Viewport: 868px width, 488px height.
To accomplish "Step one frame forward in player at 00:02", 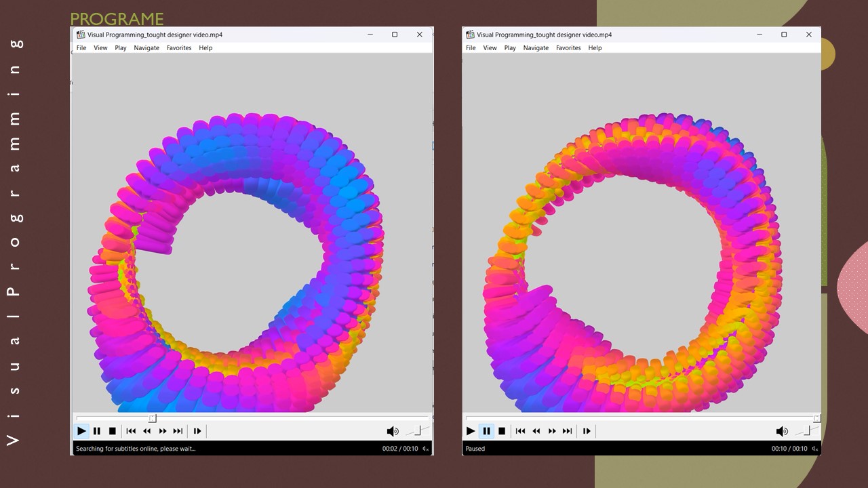I will tap(197, 431).
